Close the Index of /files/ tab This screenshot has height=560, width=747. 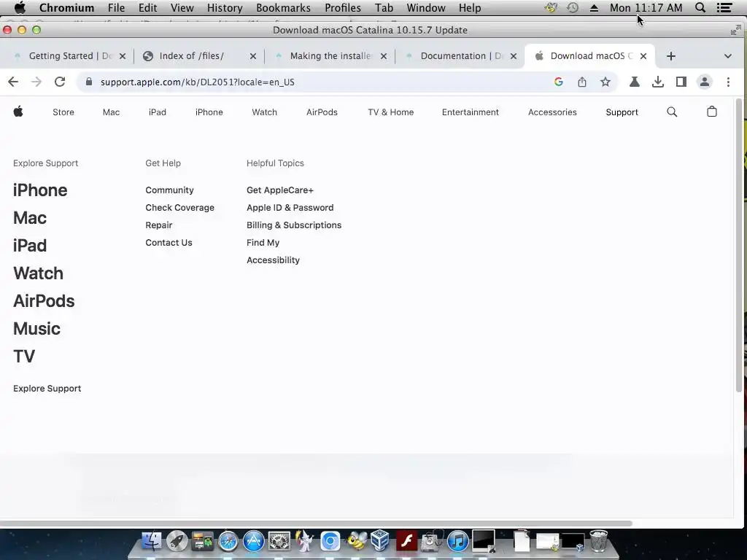tap(253, 56)
